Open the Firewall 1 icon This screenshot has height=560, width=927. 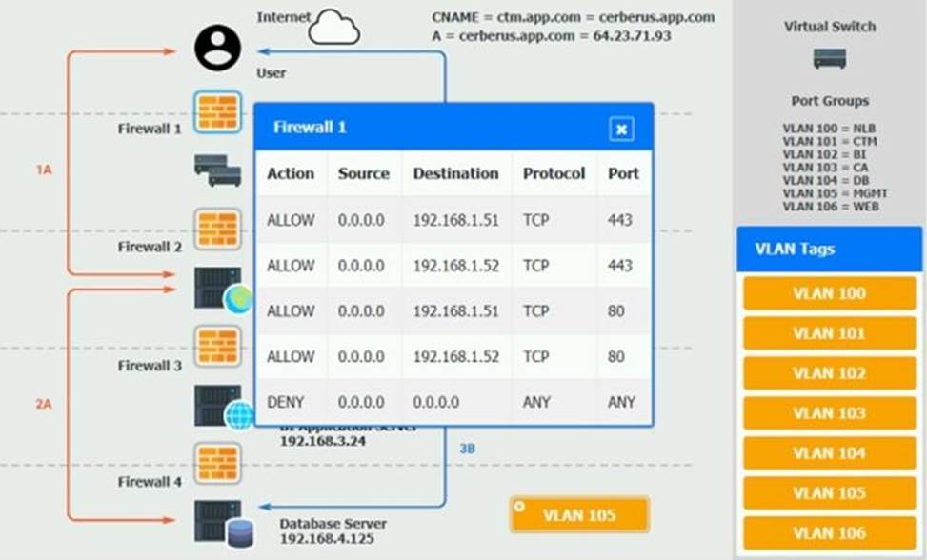point(217,112)
